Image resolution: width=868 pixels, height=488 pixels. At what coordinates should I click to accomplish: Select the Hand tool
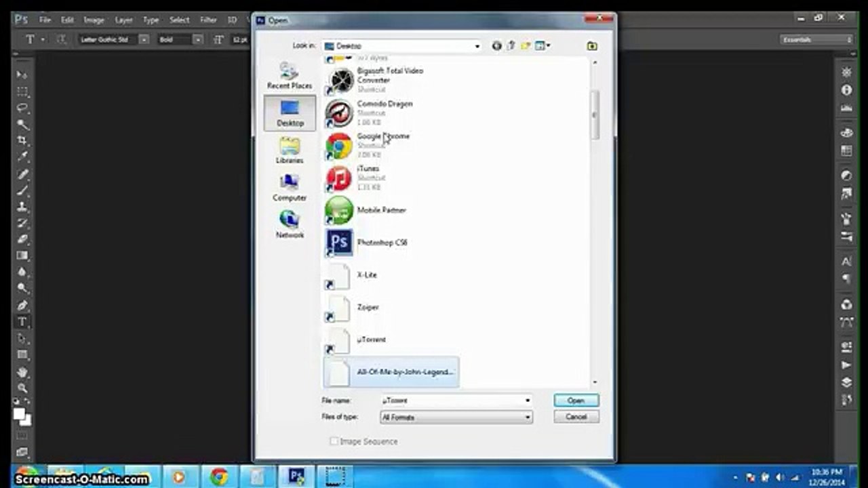click(22, 372)
